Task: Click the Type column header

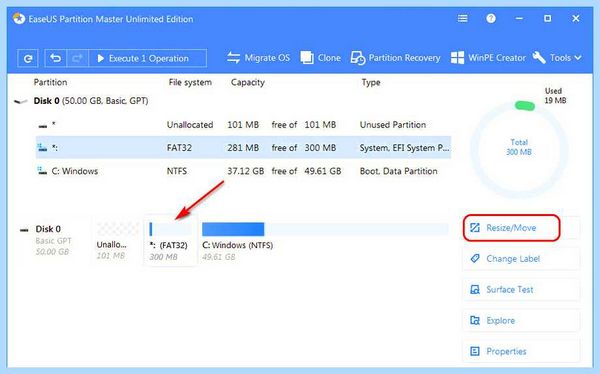Action: pyautogui.click(x=371, y=82)
